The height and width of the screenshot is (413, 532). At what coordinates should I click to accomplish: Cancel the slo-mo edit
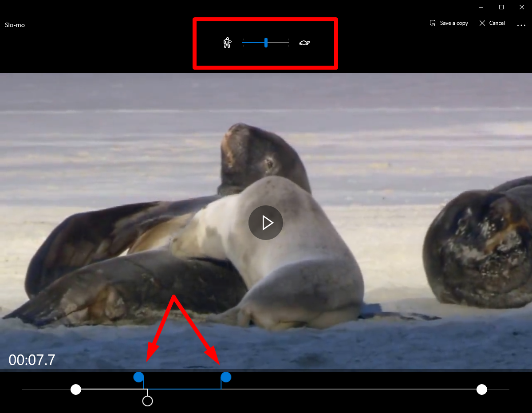click(492, 23)
